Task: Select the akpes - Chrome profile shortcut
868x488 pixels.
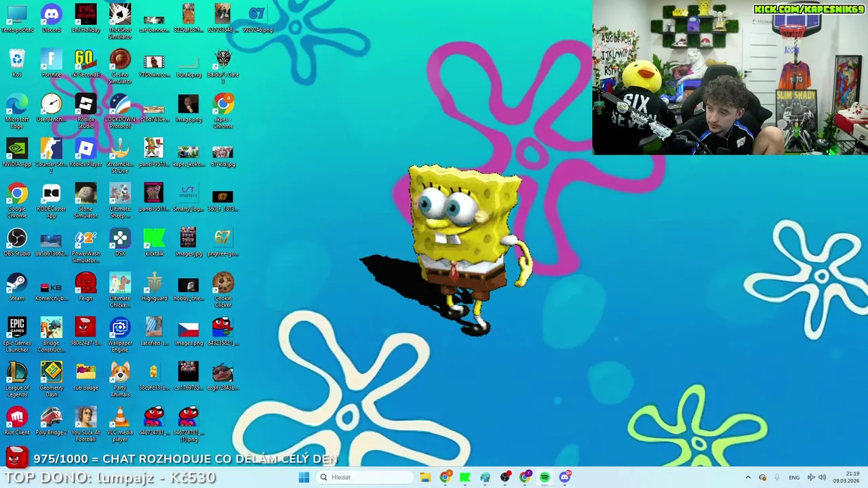Action: (x=222, y=110)
